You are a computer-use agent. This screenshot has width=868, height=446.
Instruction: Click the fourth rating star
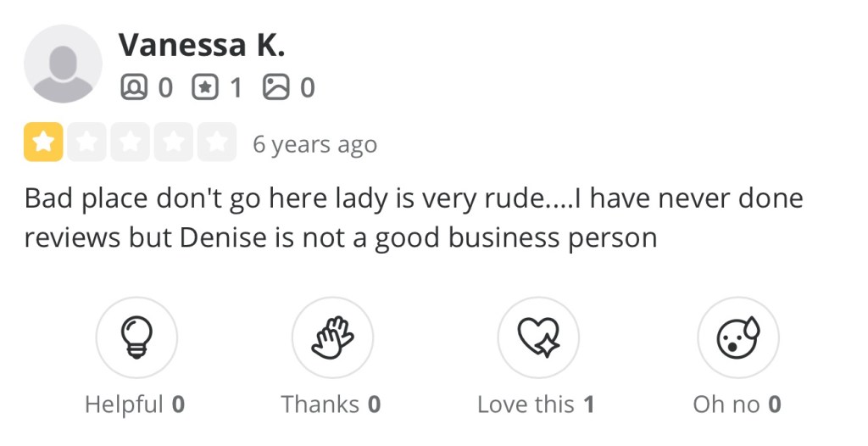coord(174,142)
